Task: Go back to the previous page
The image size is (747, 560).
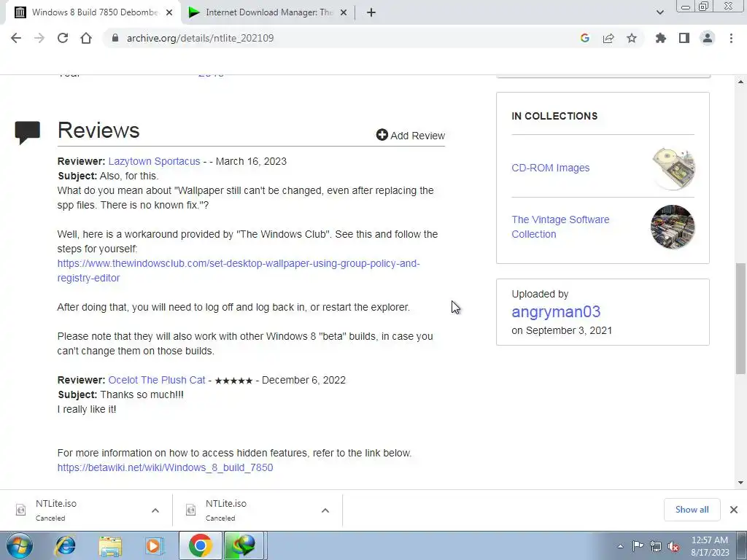Action: coord(16,38)
